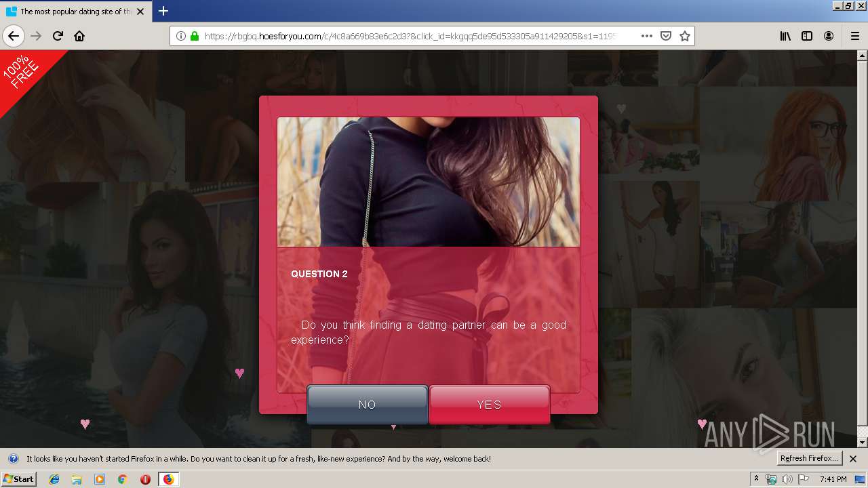The width and height of the screenshot is (868, 488).
Task: Open Windows Explorer folder from taskbar
Action: [77, 479]
